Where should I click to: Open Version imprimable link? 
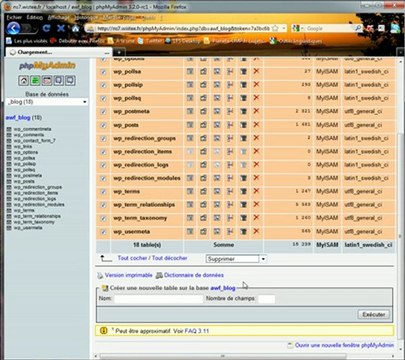129,275
